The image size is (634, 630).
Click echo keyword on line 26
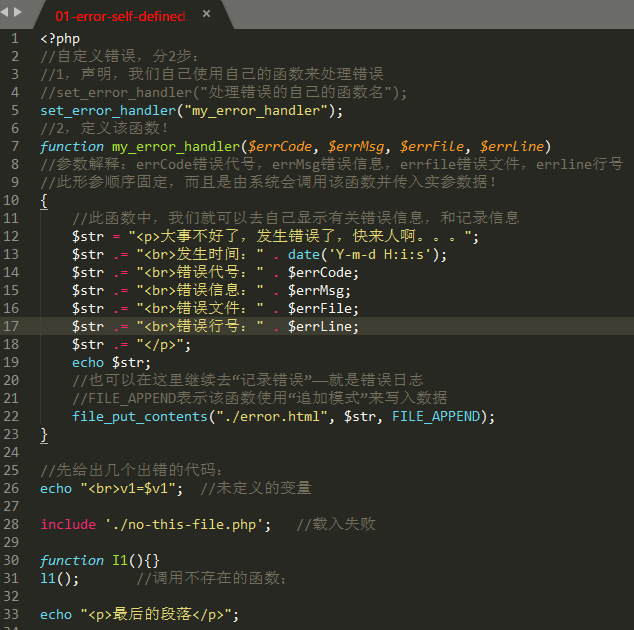[56, 489]
